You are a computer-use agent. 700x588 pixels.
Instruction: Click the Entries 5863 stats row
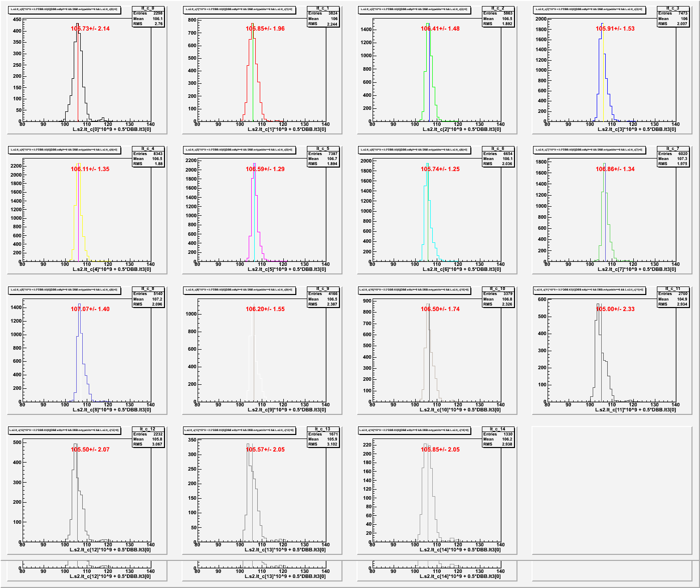coord(498,14)
